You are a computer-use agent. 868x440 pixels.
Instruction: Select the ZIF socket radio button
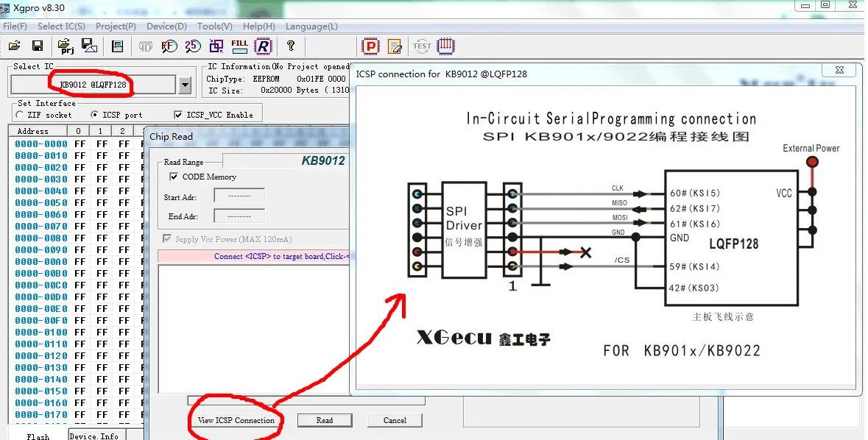coord(21,115)
